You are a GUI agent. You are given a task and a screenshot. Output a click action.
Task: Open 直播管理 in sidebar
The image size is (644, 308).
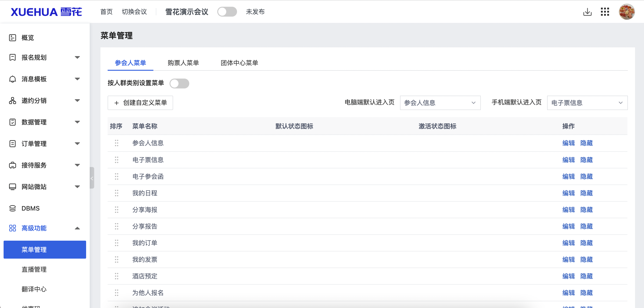34,269
